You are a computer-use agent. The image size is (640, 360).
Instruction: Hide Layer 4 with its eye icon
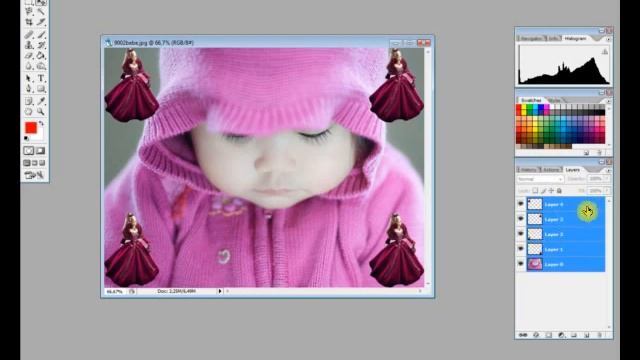pyautogui.click(x=521, y=204)
